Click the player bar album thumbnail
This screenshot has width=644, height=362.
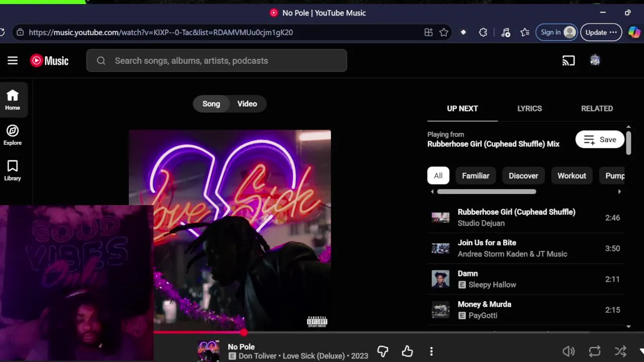(208, 351)
